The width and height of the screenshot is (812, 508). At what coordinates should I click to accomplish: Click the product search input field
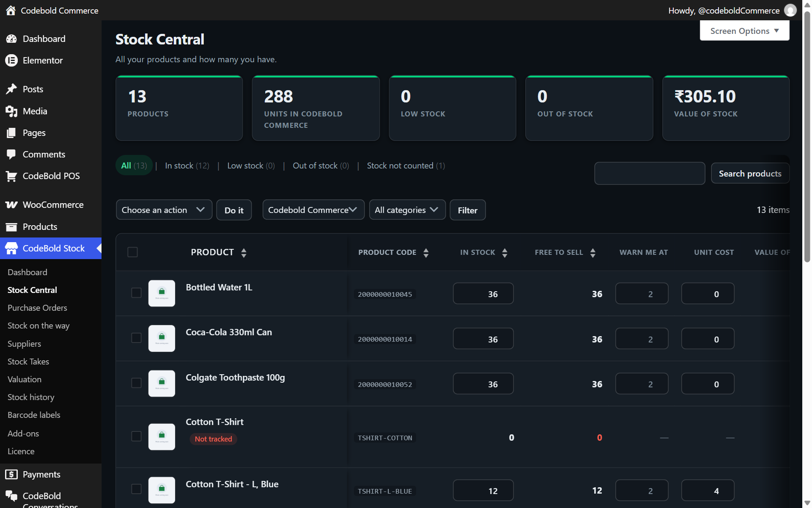650,173
